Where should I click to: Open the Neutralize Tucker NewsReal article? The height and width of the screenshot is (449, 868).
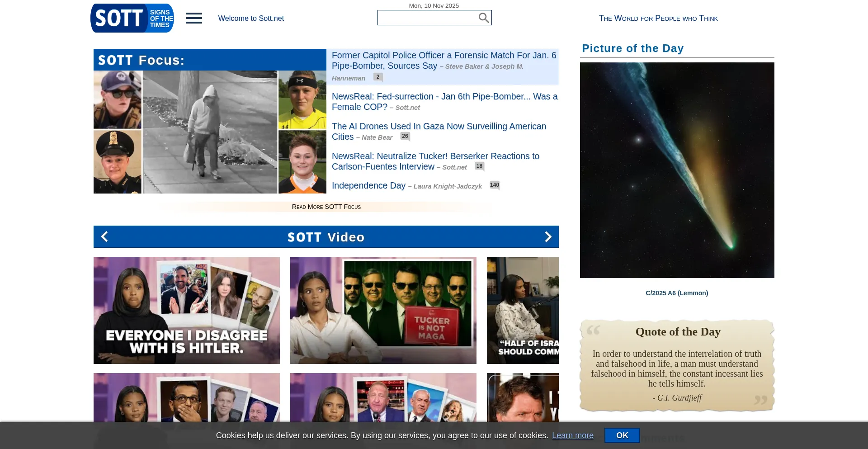point(435,156)
